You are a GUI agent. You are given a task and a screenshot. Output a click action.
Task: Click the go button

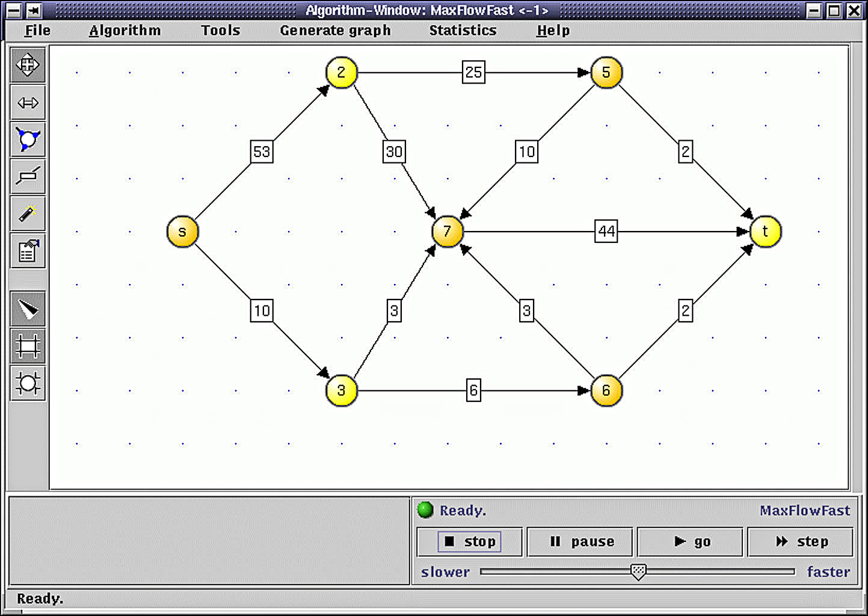coord(690,541)
